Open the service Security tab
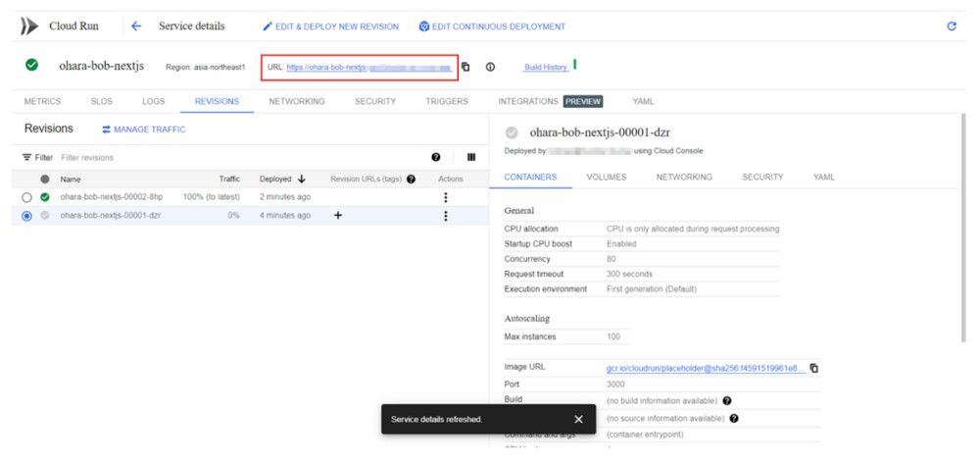Viewport: 980px width, 465px height. point(375,101)
